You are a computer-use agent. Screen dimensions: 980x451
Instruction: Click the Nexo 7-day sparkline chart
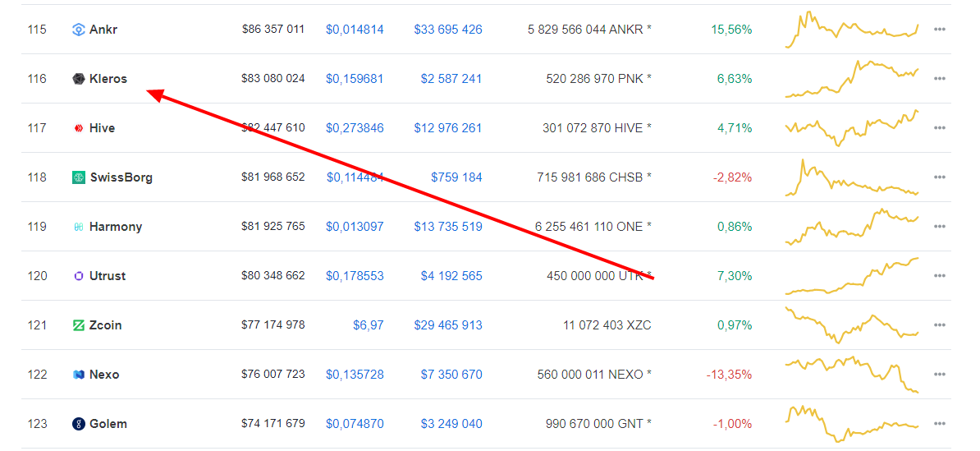coord(852,375)
